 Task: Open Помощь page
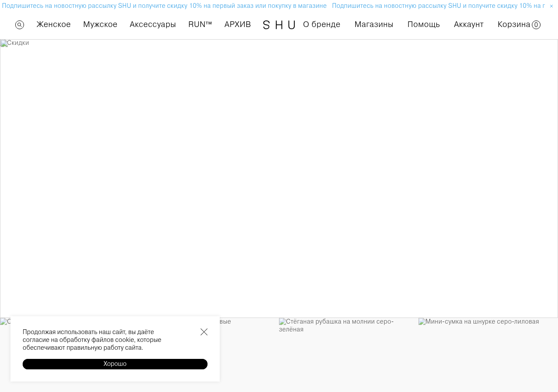coord(424,24)
